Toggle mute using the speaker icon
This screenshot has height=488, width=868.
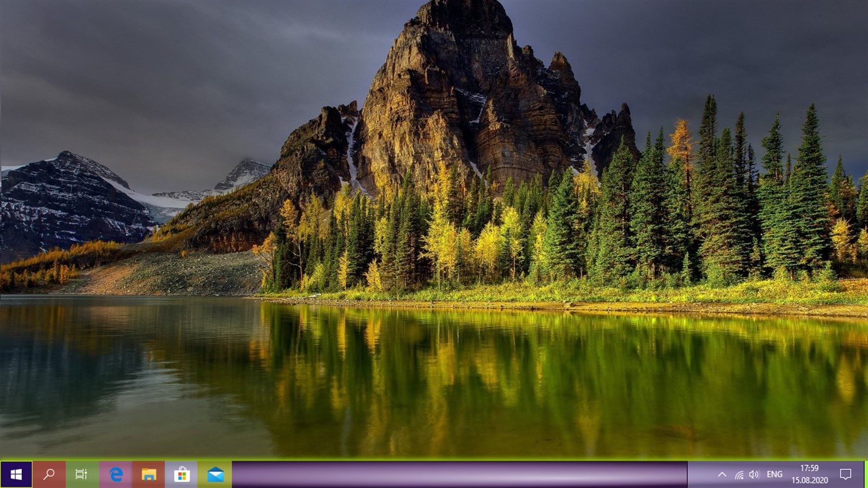[754, 474]
